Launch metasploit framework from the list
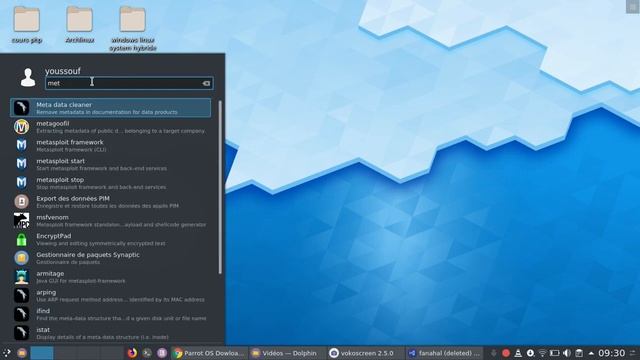 [111, 145]
